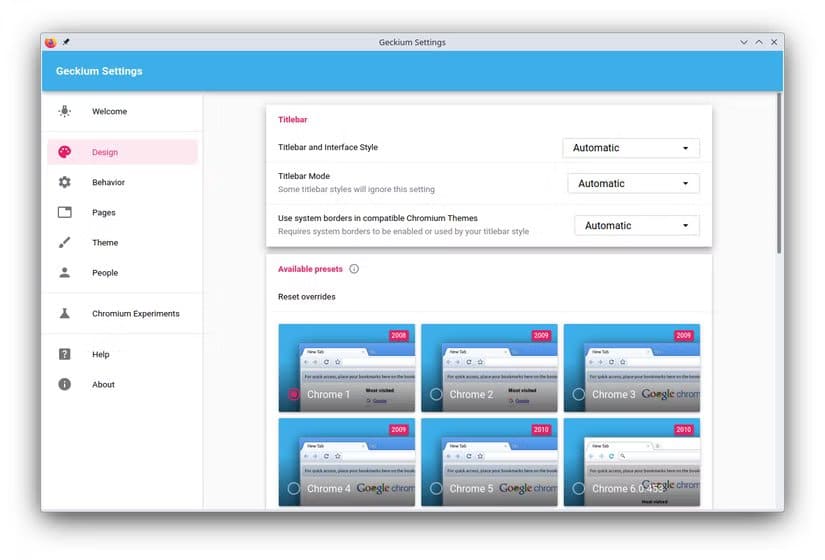The height and width of the screenshot is (560, 825).
Task: Open the Chromium Experiments section
Action: (123, 313)
